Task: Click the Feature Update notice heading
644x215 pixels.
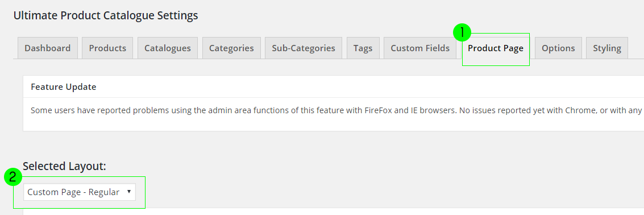Action: 64,87
